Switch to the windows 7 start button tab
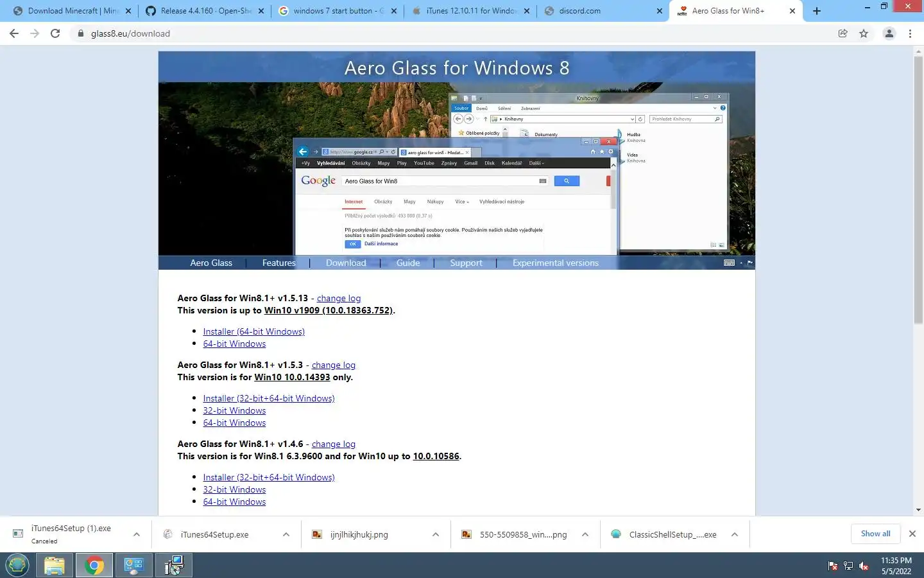The image size is (924, 578). (x=337, y=11)
